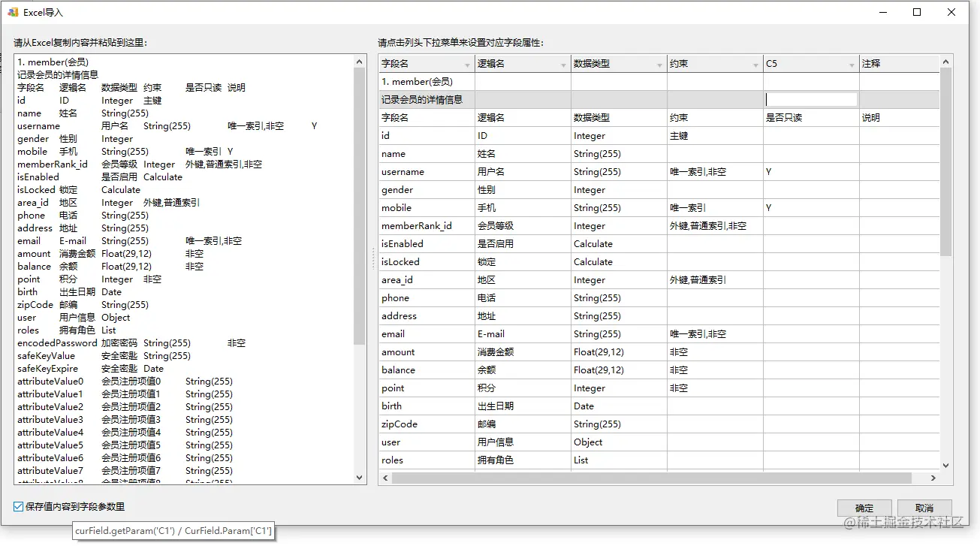The image size is (980, 546).
Task: Select the 用户名 logical name cell
Action: 523,171
